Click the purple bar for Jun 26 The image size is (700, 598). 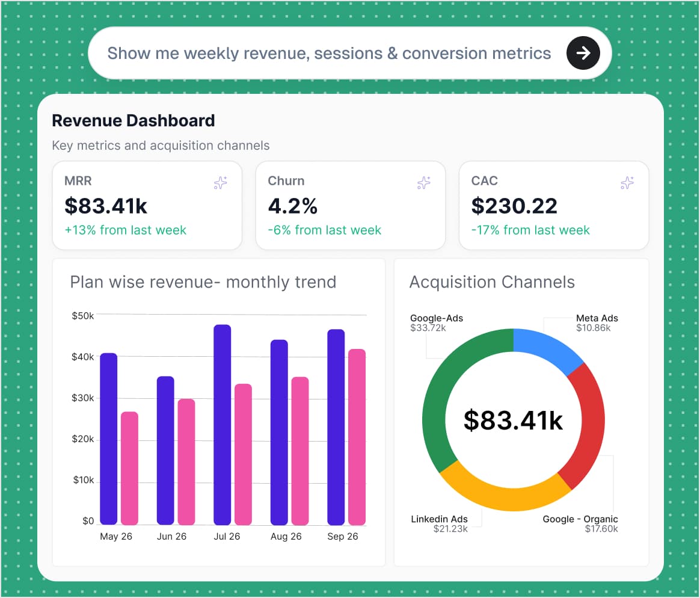[165, 451]
